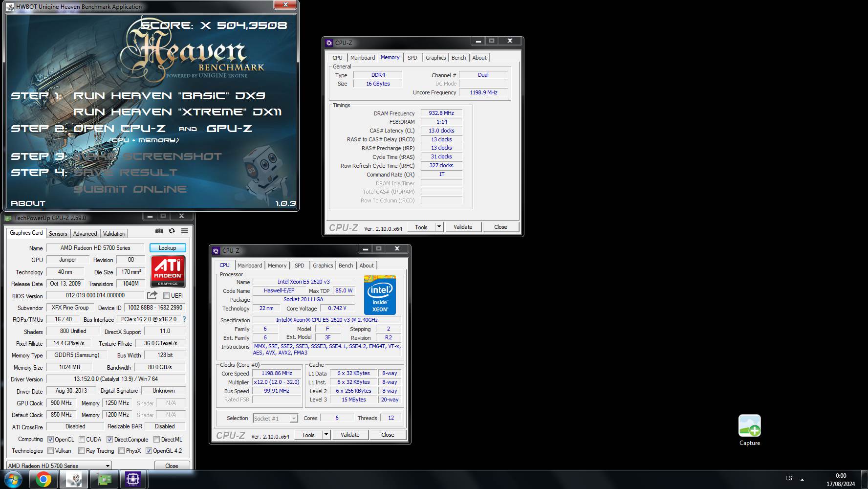The image size is (868, 489).
Task: Open the GPU selection dropdown in GPU-Z
Action: point(59,466)
